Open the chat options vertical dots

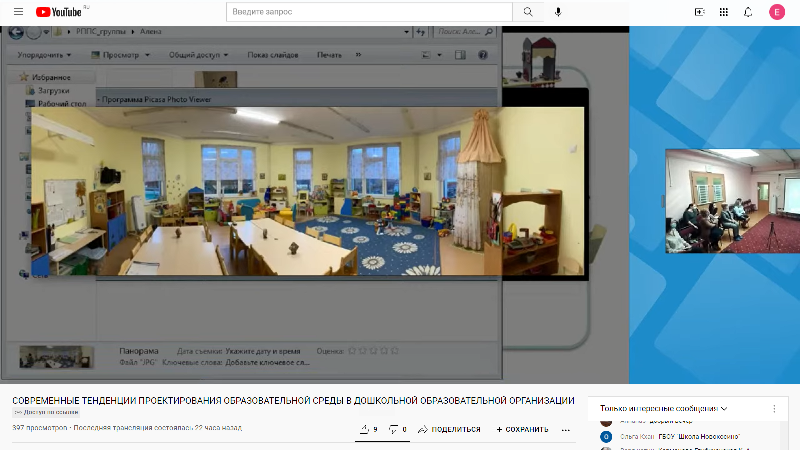pos(774,409)
